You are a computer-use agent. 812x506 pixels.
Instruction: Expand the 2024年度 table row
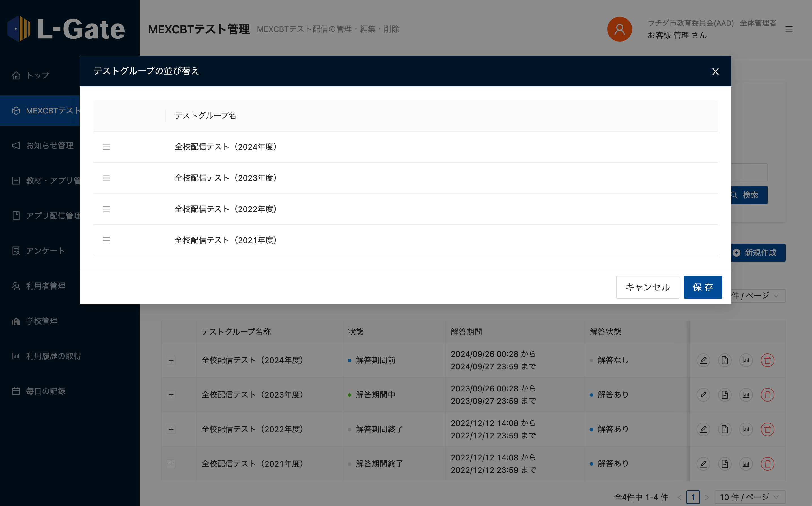pyautogui.click(x=171, y=361)
